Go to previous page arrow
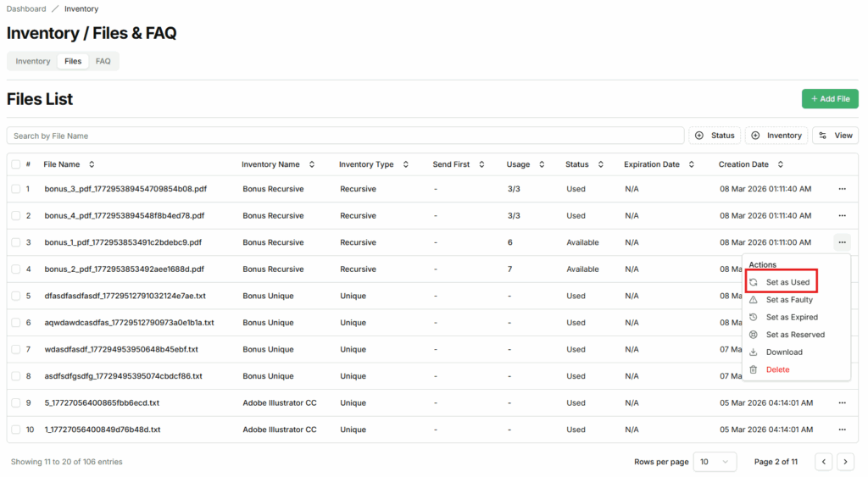The width and height of the screenshot is (868, 477). (823, 462)
